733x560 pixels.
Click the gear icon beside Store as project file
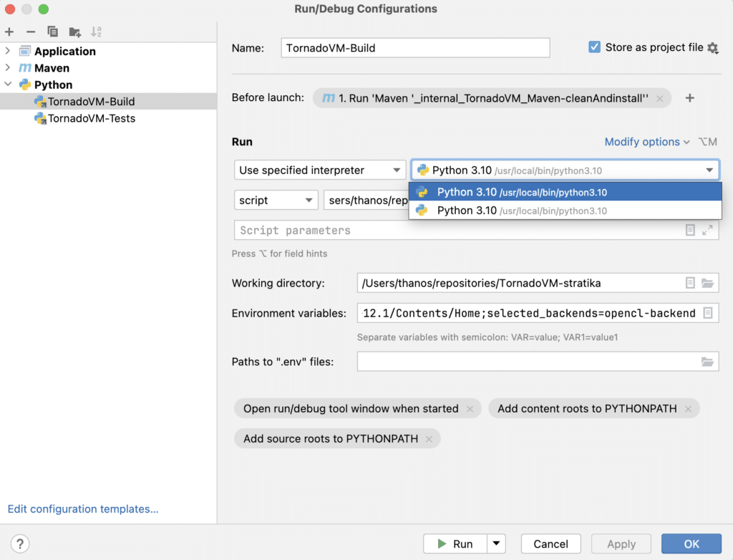pos(712,48)
